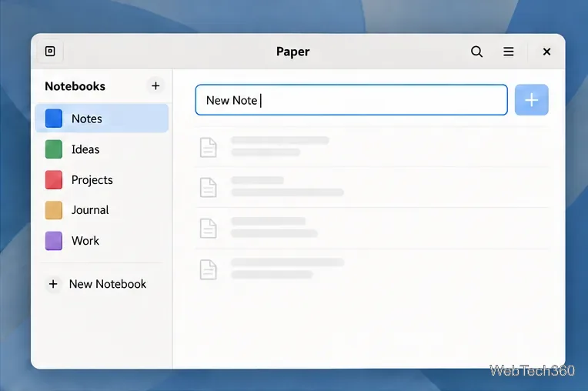Click the purple Work color swatch
588x391 pixels.
[54, 241]
